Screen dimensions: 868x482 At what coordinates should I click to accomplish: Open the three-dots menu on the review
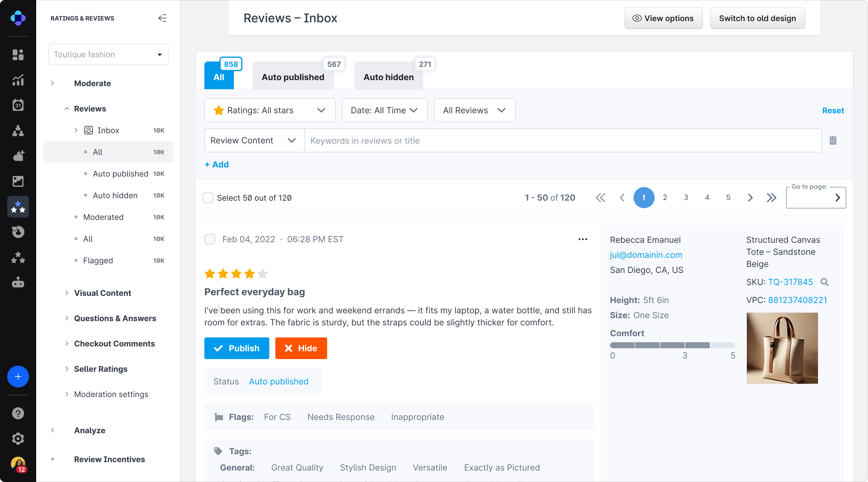583,239
